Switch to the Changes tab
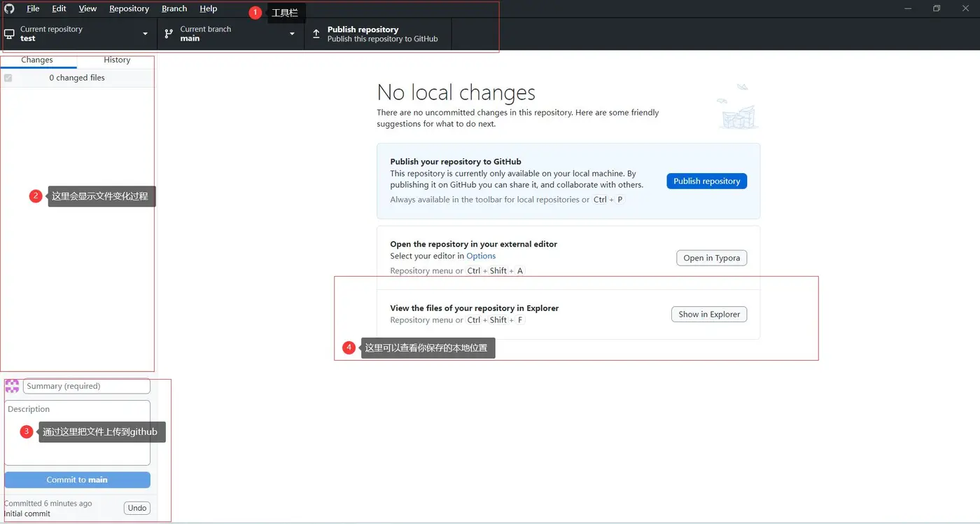The height and width of the screenshot is (524, 980). click(37, 60)
